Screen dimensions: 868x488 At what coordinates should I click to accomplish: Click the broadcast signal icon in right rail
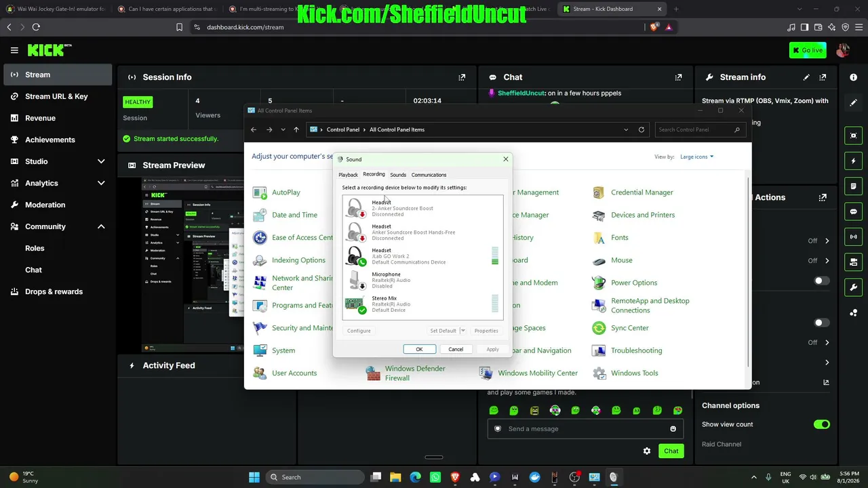pyautogui.click(x=853, y=237)
